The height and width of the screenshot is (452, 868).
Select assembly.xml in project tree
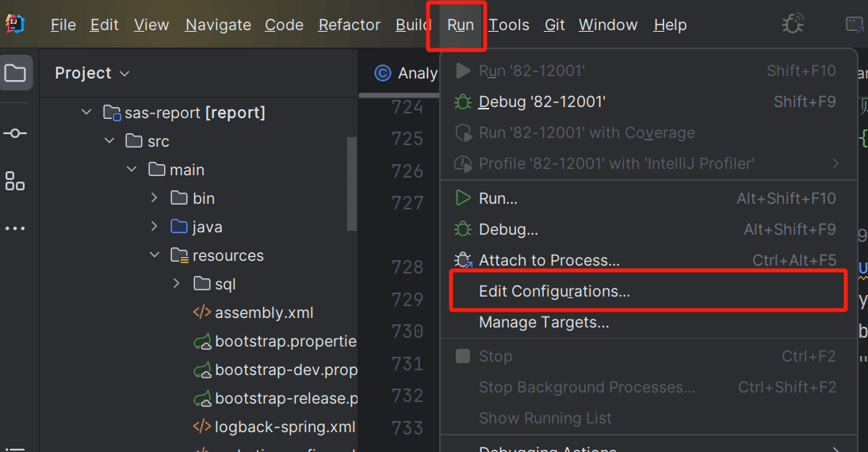click(264, 313)
